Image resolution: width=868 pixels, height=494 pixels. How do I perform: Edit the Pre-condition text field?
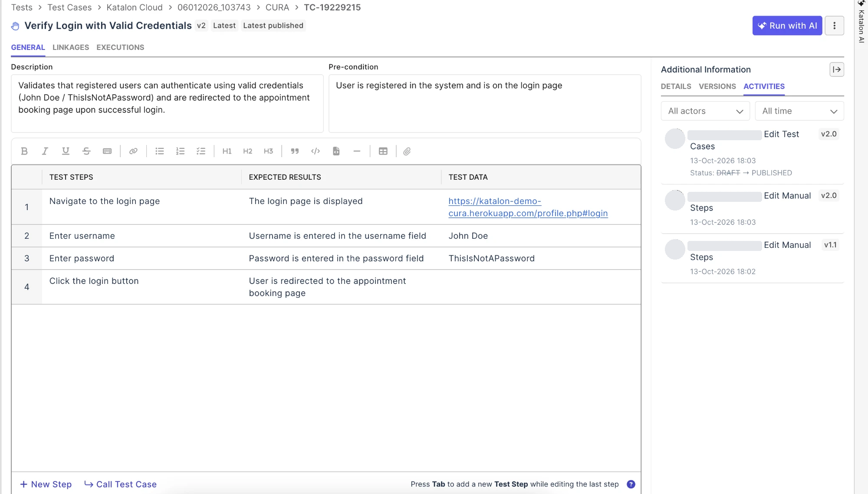tap(485, 103)
